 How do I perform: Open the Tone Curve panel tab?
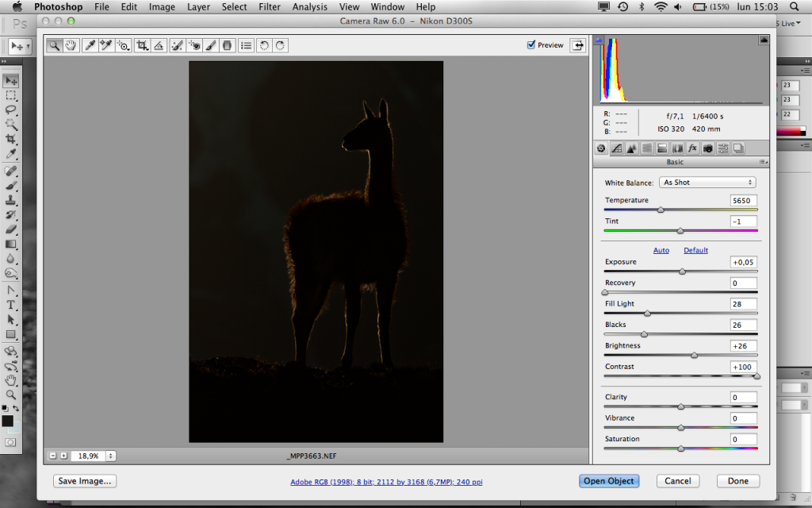click(616, 148)
